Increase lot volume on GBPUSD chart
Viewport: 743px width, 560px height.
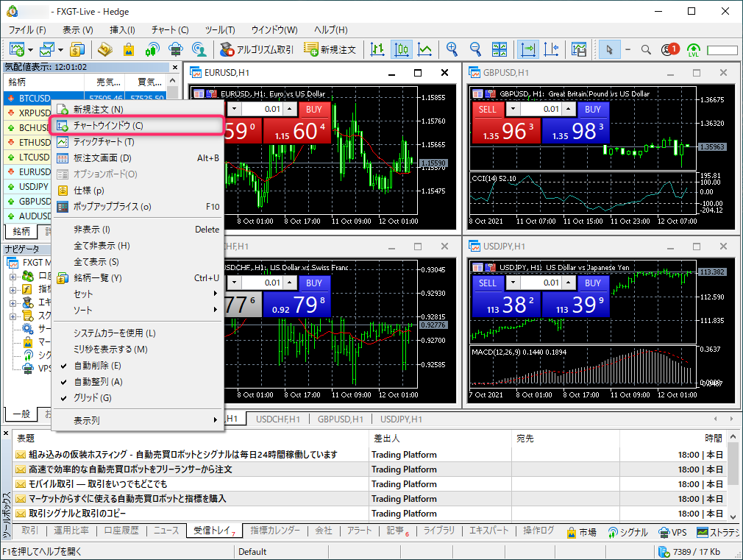tap(569, 110)
